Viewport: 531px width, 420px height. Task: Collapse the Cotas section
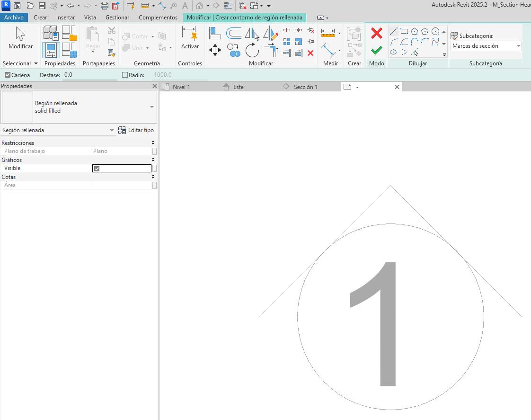coord(153,177)
